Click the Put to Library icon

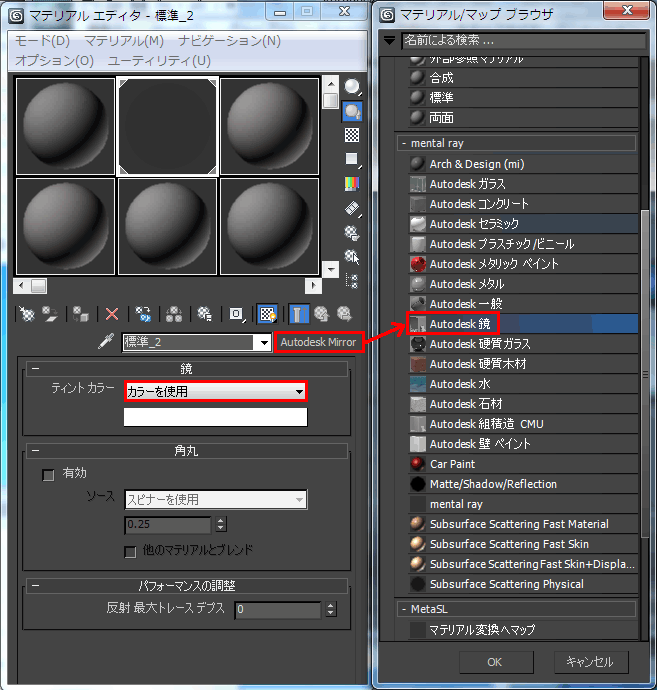pyautogui.click(x=205, y=314)
